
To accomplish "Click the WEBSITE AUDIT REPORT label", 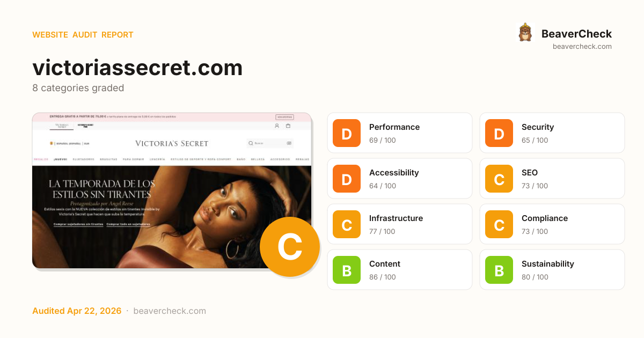I will tap(83, 35).
